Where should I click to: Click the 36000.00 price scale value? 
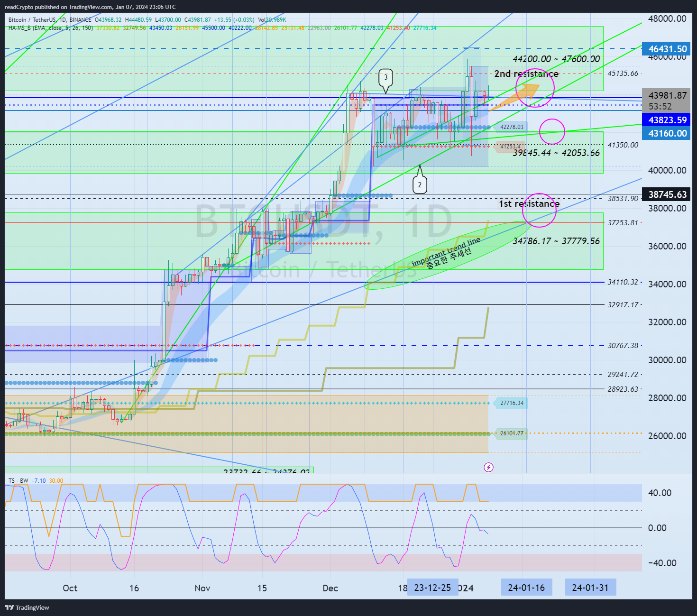point(667,246)
